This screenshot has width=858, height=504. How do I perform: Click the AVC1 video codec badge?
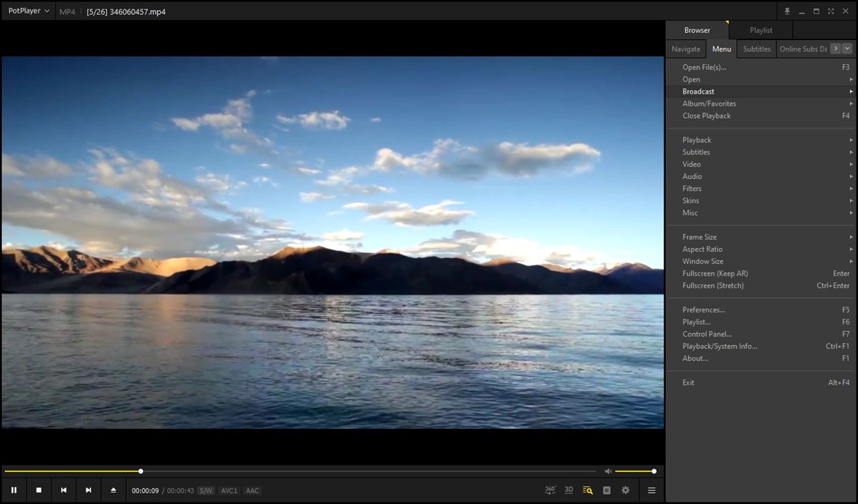pos(229,490)
